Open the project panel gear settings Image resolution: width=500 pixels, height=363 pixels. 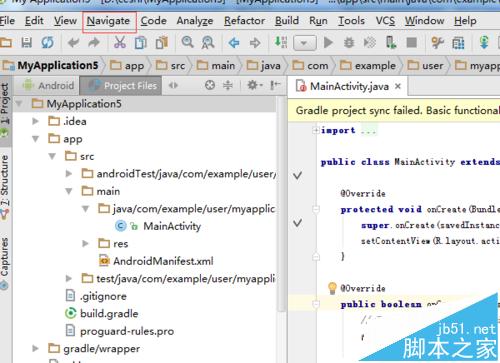pyautogui.click(x=255, y=85)
